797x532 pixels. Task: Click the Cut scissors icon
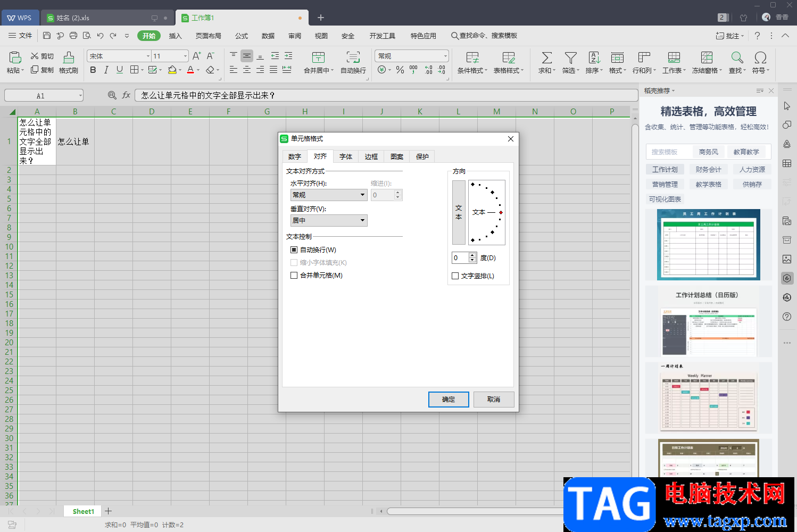tap(35, 56)
